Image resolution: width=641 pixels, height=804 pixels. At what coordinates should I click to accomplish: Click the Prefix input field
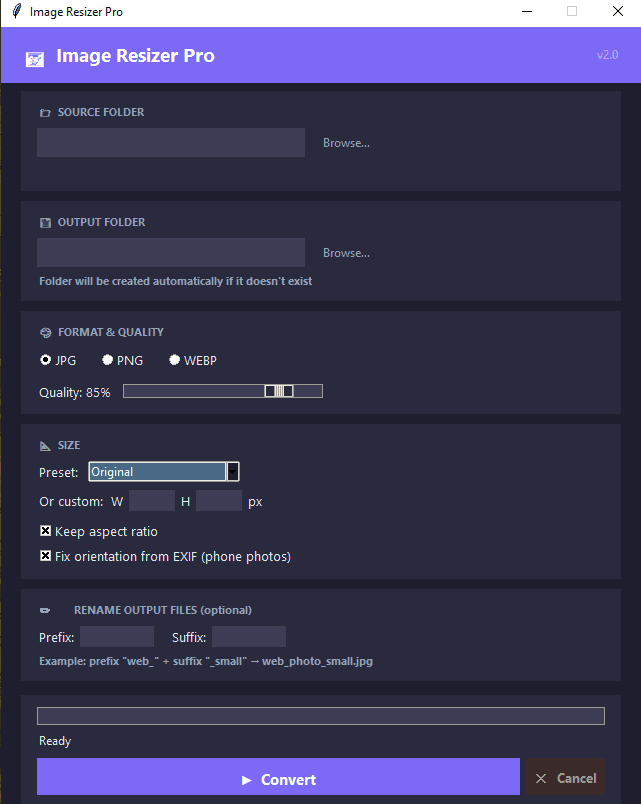point(117,636)
